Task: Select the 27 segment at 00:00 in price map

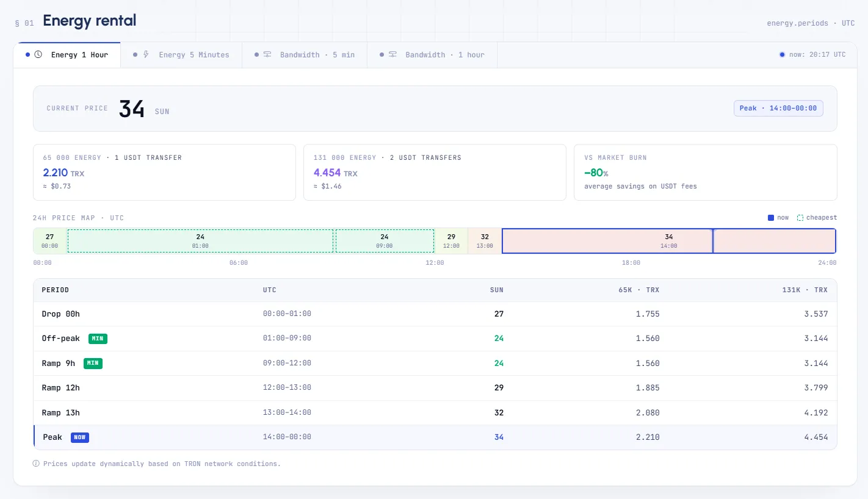Action: [x=50, y=241]
